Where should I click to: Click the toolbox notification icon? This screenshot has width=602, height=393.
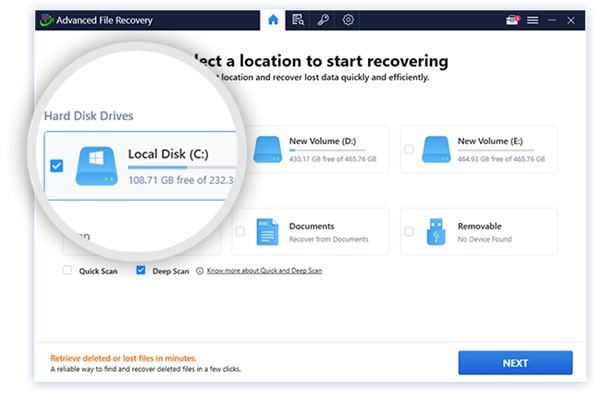[513, 20]
